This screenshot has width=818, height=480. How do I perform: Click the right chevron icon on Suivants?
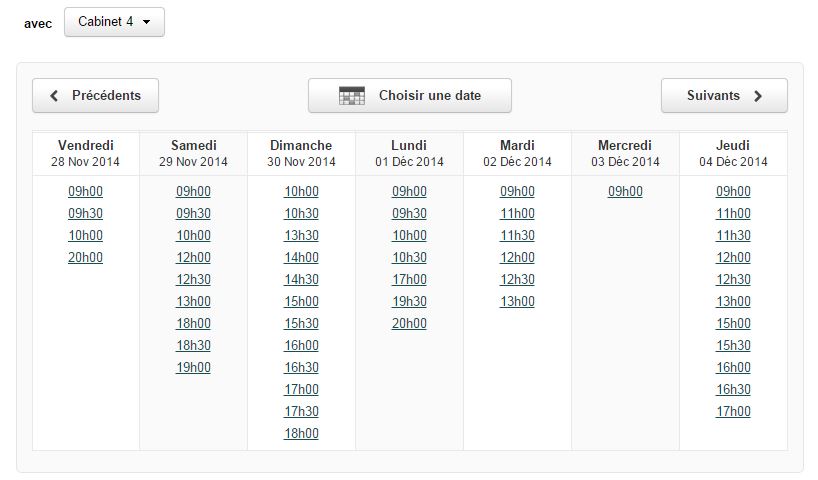point(758,95)
